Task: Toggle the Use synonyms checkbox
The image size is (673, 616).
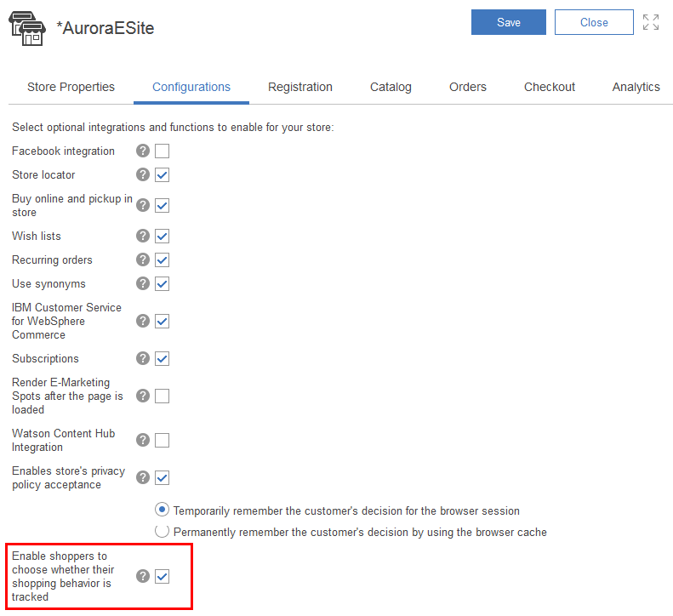Action: click(x=162, y=283)
